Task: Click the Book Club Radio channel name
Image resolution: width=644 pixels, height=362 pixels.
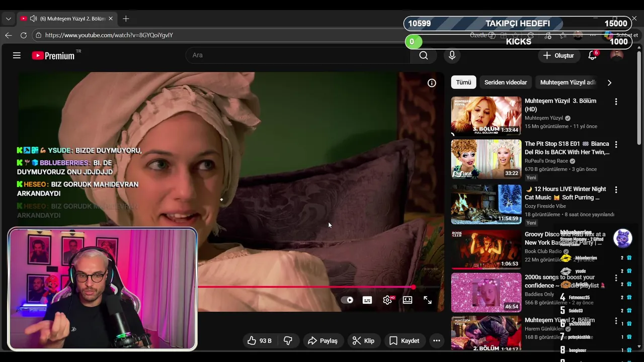Action: 543,251
